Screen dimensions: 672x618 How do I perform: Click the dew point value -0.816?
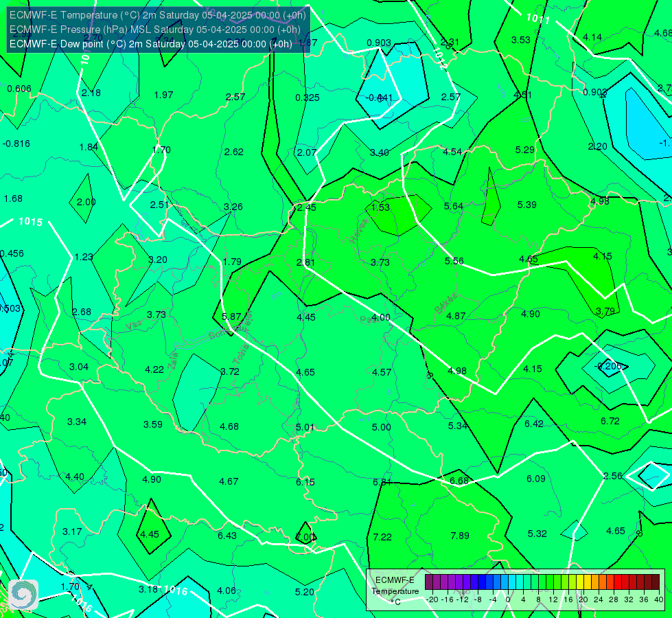tap(16, 144)
